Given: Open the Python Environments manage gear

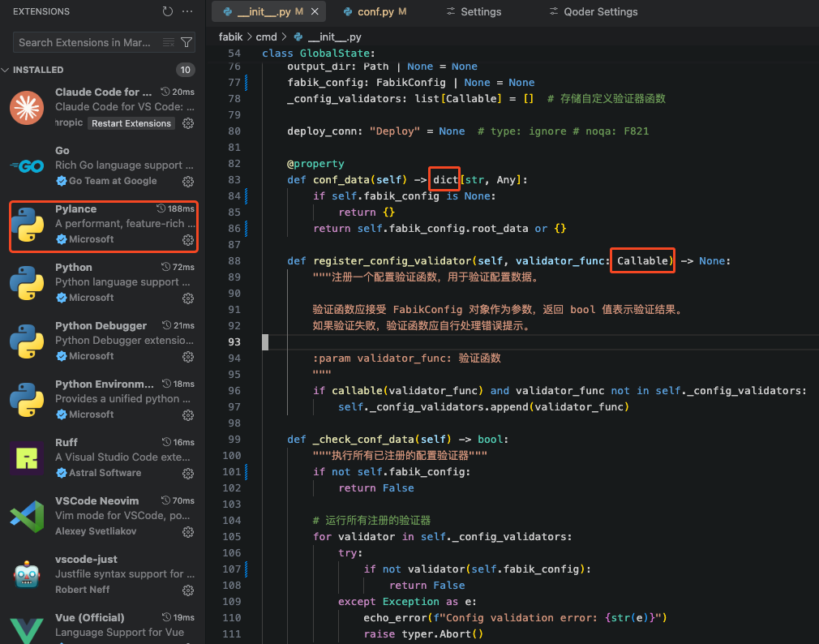Looking at the screenshot, I should point(188,415).
